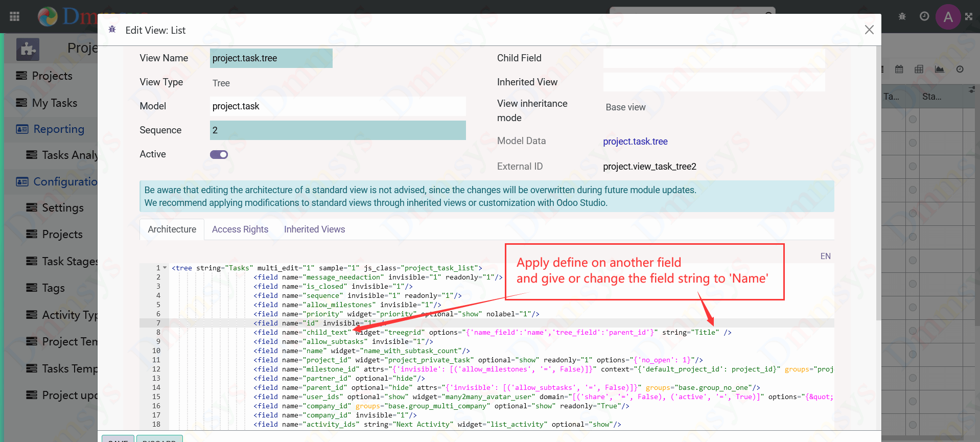
Task: Click the Sta... column header in the background list
Action: 932,97
